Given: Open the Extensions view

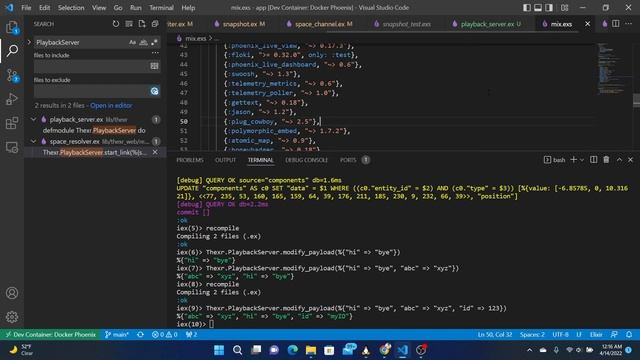Looking at the screenshot, I should coord(12,123).
